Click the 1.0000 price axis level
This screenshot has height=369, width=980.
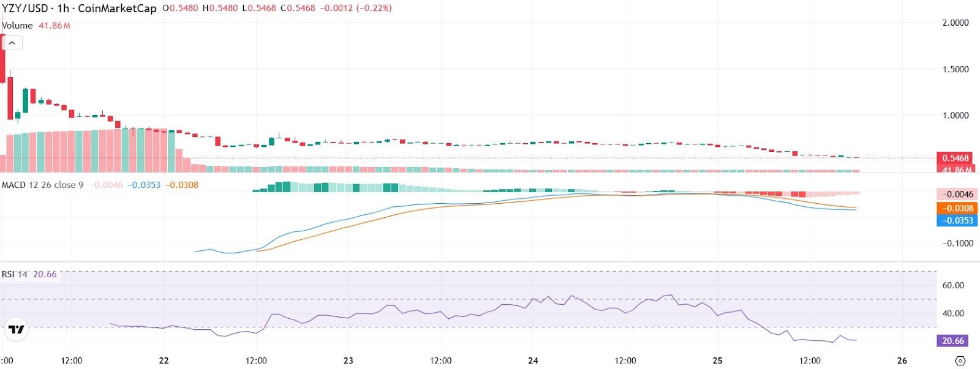tap(956, 115)
